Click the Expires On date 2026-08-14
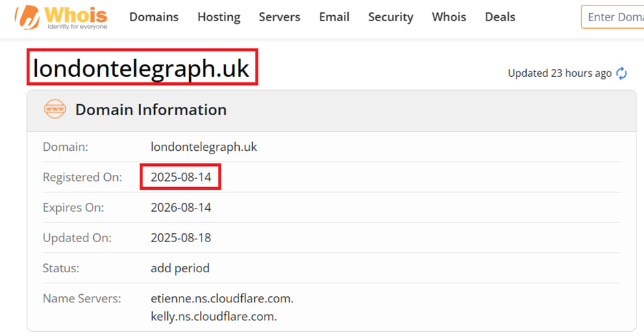Viewport: 644px width, 336px height. (x=181, y=207)
